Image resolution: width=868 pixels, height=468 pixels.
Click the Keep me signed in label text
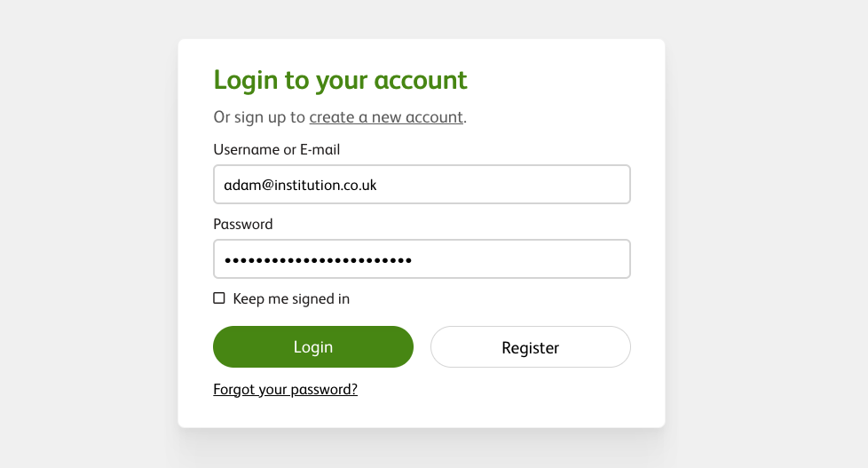[x=291, y=299]
